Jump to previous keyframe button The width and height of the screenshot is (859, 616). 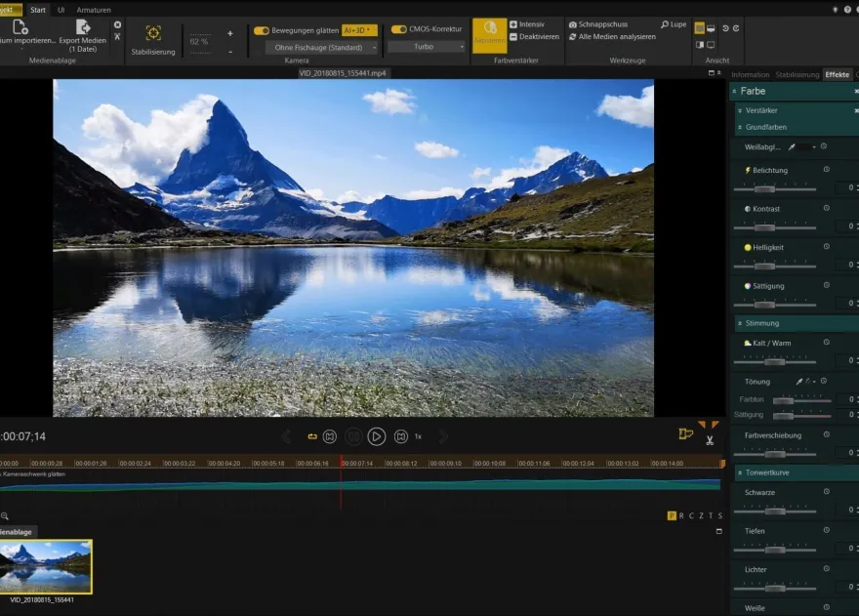[x=330, y=436]
